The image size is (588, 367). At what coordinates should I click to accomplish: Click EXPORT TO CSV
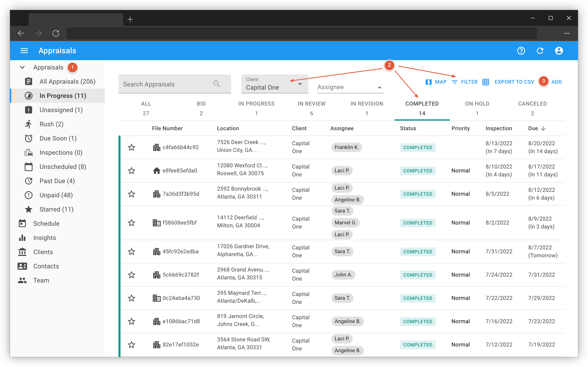(x=514, y=82)
